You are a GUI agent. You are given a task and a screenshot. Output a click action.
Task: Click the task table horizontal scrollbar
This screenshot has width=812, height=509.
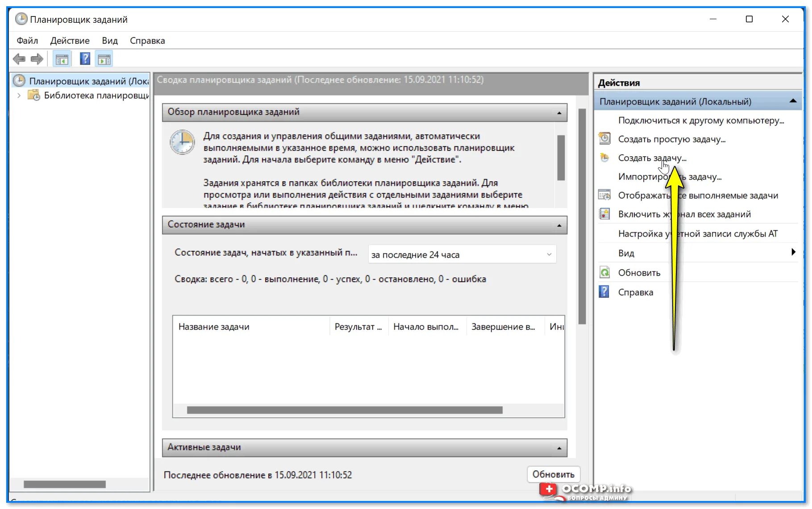tap(345, 410)
